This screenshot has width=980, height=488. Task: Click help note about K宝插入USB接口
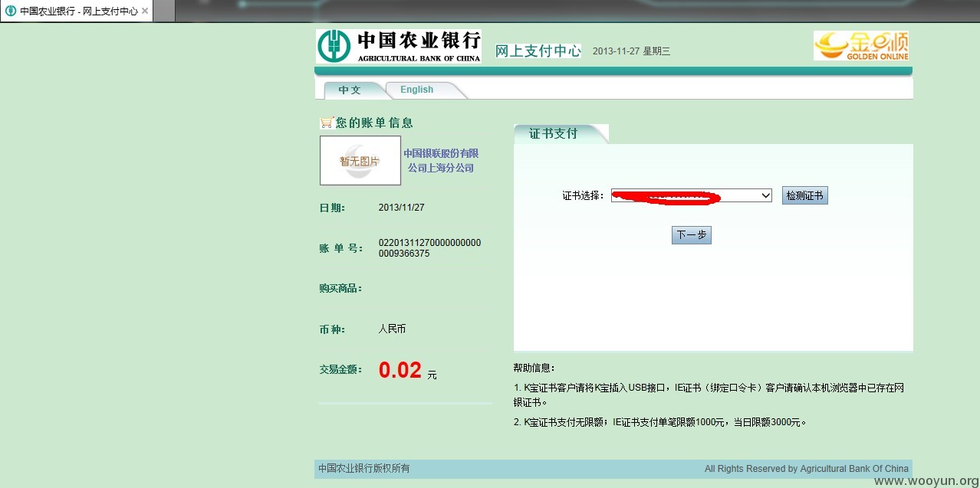click(709, 395)
